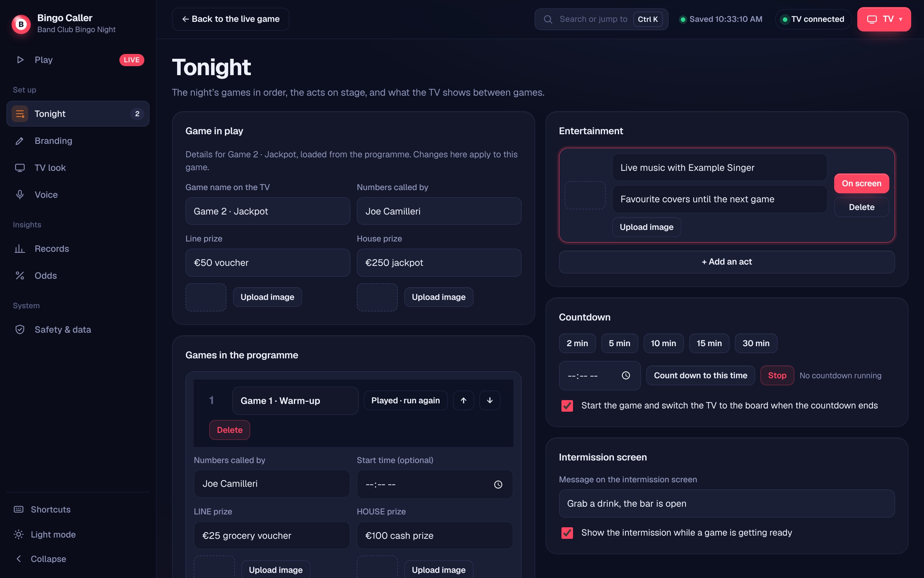Viewport: 924px width, 578px height.
Task: Collapse the sidebar
Action: pyautogui.click(x=78, y=558)
